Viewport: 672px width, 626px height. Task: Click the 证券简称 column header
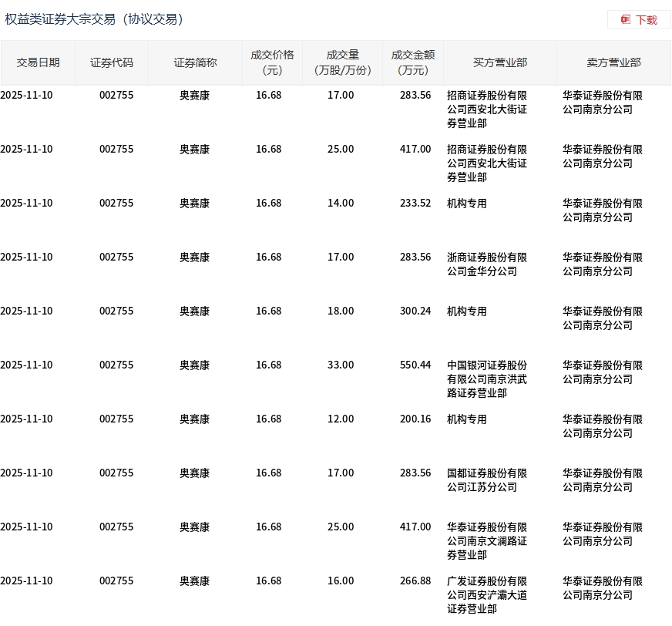(x=195, y=62)
